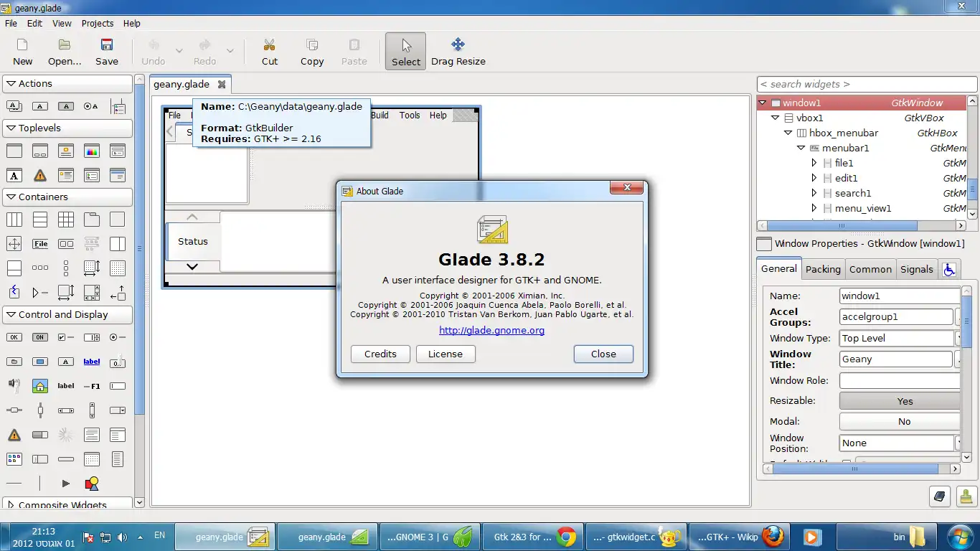Open the Accessibility properties tab icon
The image size is (980, 551).
tap(949, 269)
